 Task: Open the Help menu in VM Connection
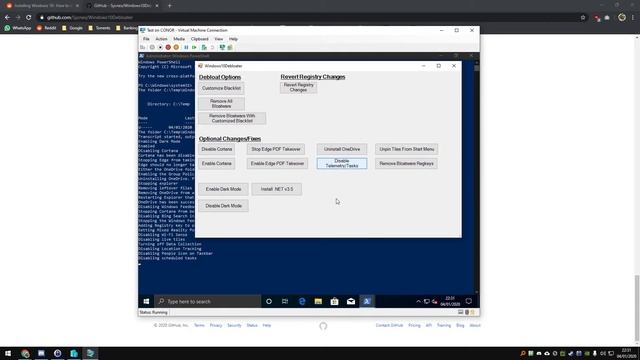233,39
